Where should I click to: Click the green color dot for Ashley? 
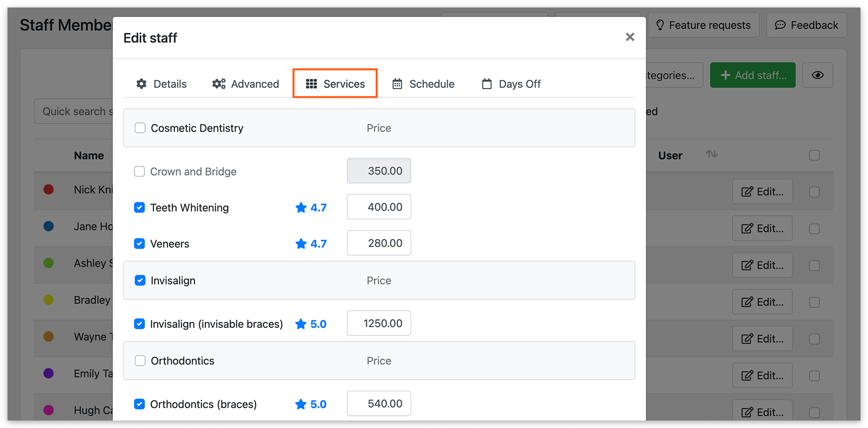(49, 263)
